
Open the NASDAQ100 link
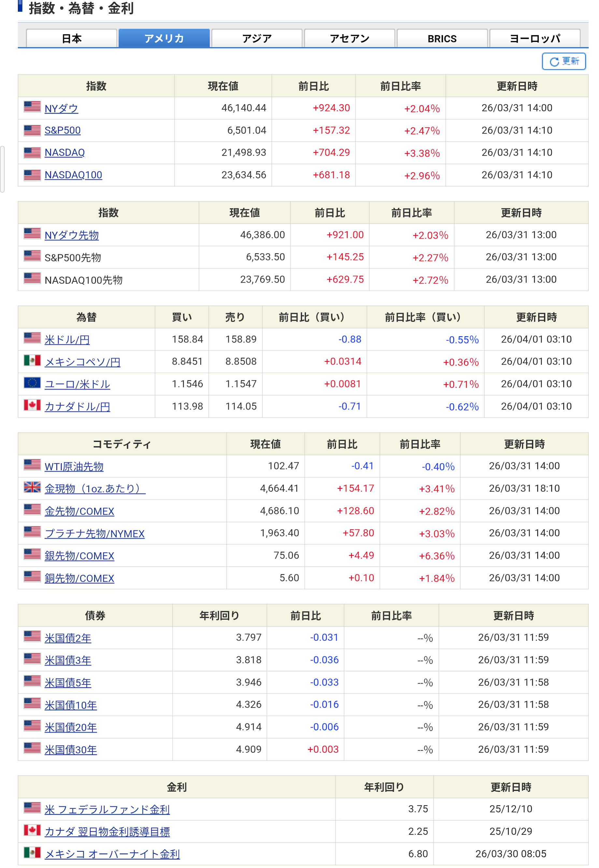point(73,175)
